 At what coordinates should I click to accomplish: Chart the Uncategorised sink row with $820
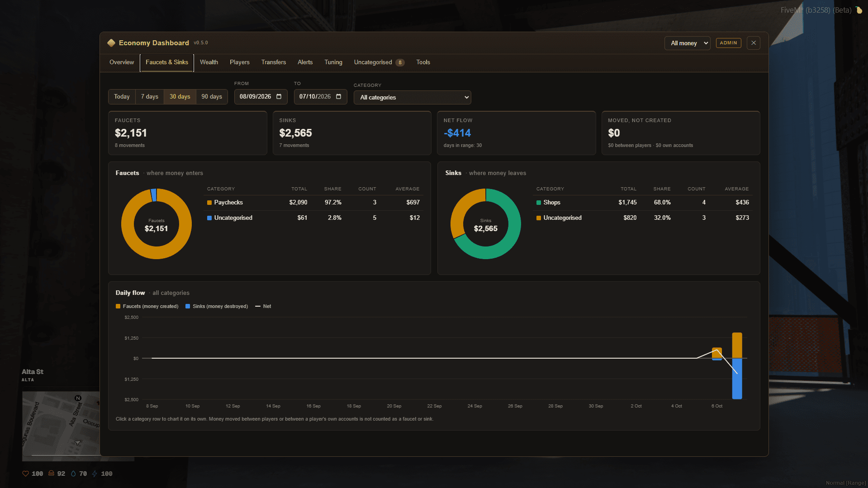tap(643, 218)
